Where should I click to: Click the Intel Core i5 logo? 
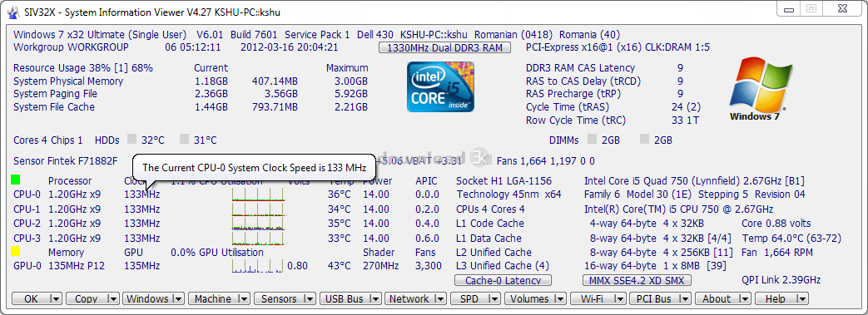pos(440,86)
